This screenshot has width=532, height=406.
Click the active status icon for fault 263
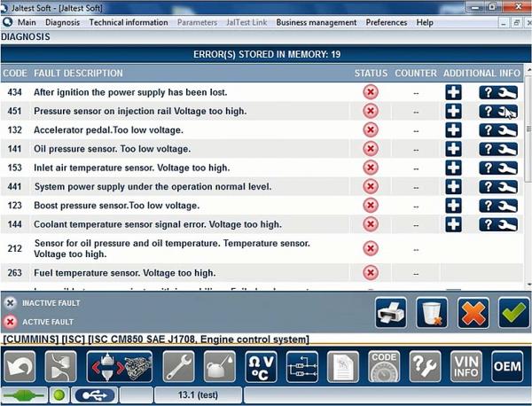click(371, 273)
